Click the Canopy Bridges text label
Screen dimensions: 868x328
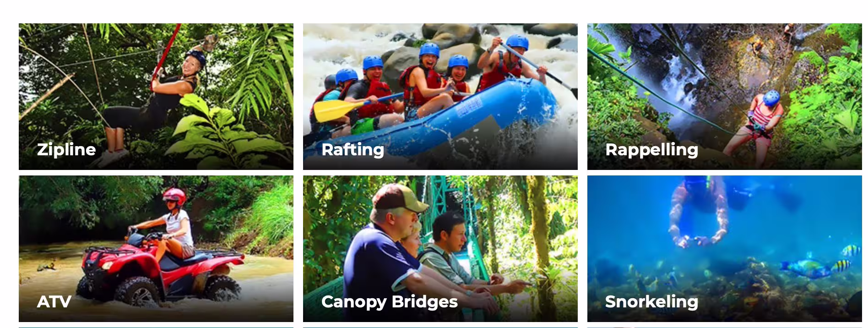[390, 301]
